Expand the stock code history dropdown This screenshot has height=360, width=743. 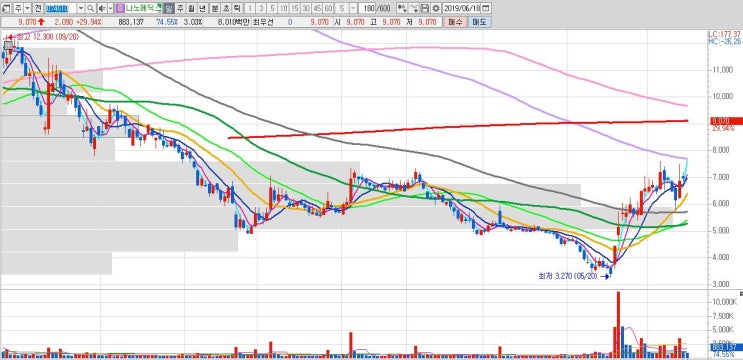pos(81,9)
